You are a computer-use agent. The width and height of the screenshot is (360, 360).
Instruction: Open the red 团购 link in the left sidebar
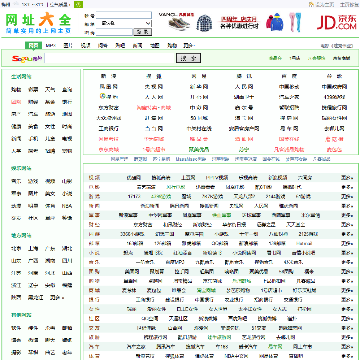pyautogui.click(x=16, y=102)
